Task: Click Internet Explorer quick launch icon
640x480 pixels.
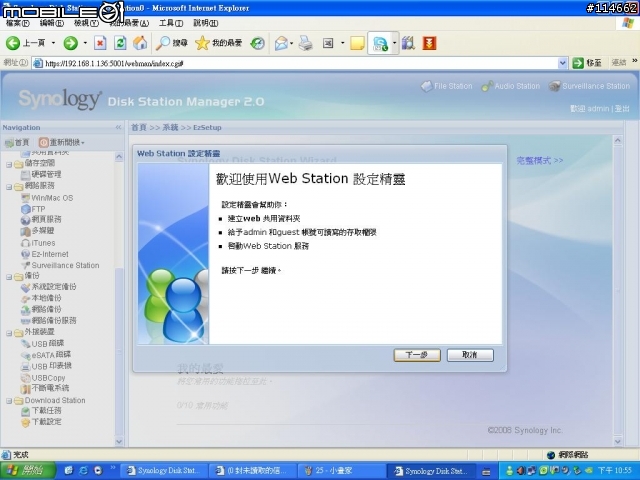Action: (x=83, y=471)
